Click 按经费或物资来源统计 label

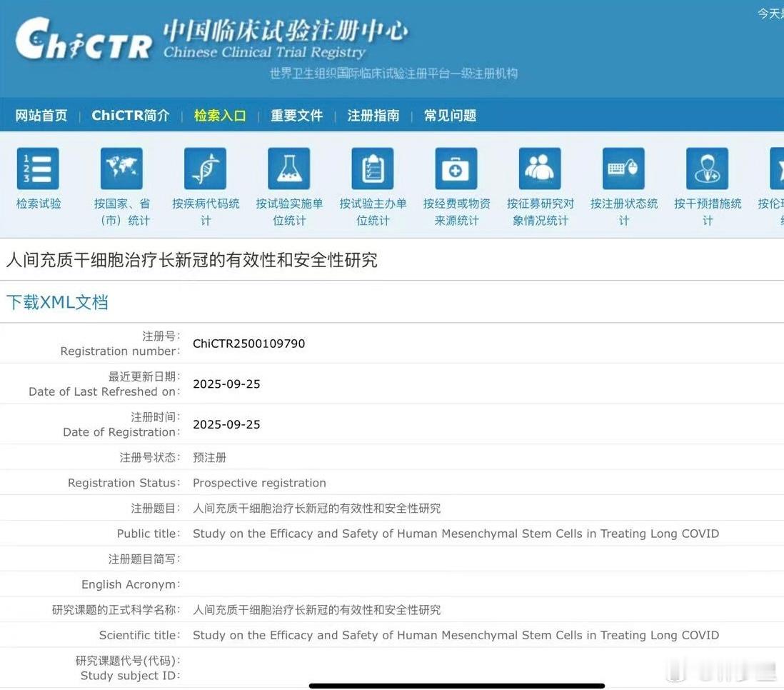(456, 212)
